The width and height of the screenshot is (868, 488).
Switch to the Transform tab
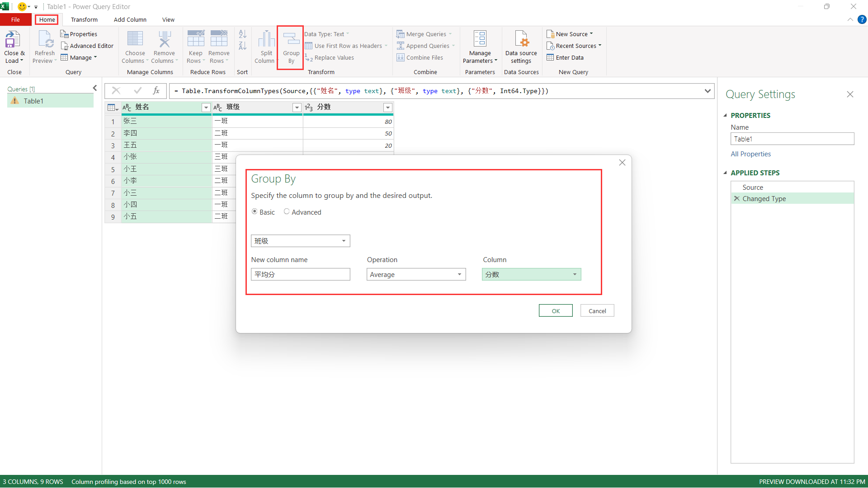pyautogui.click(x=84, y=19)
